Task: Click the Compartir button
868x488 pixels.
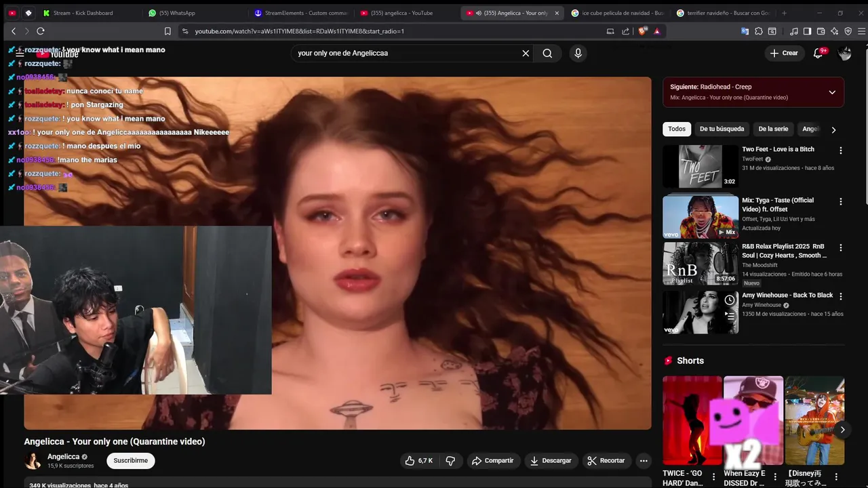Action: (493, 461)
